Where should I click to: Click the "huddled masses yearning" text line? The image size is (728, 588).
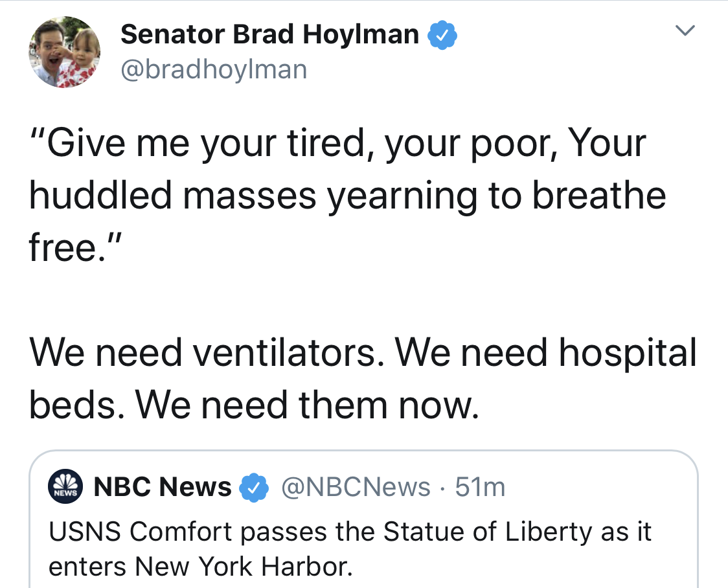[347, 195]
